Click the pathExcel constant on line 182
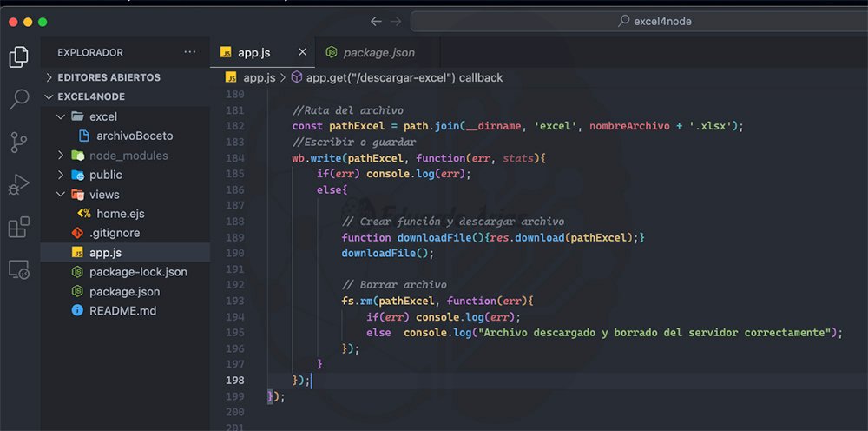868x431 pixels. coord(357,126)
